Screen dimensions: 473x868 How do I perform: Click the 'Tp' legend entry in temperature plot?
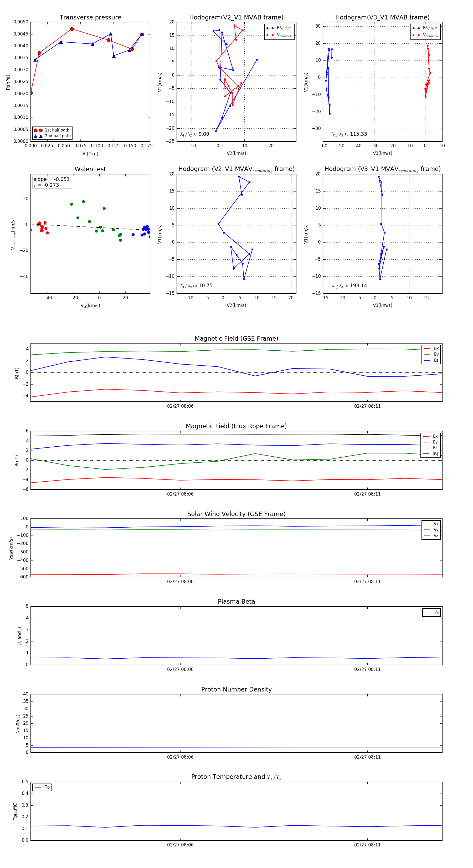(x=42, y=788)
